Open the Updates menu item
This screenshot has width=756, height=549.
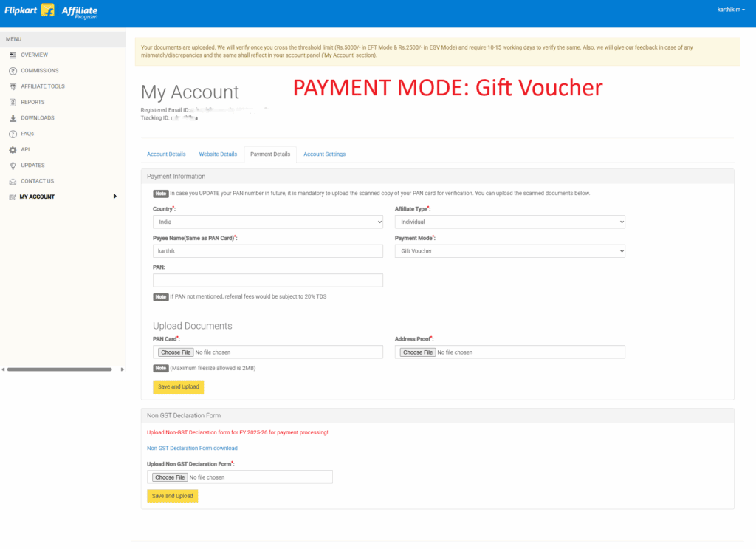[x=32, y=166]
